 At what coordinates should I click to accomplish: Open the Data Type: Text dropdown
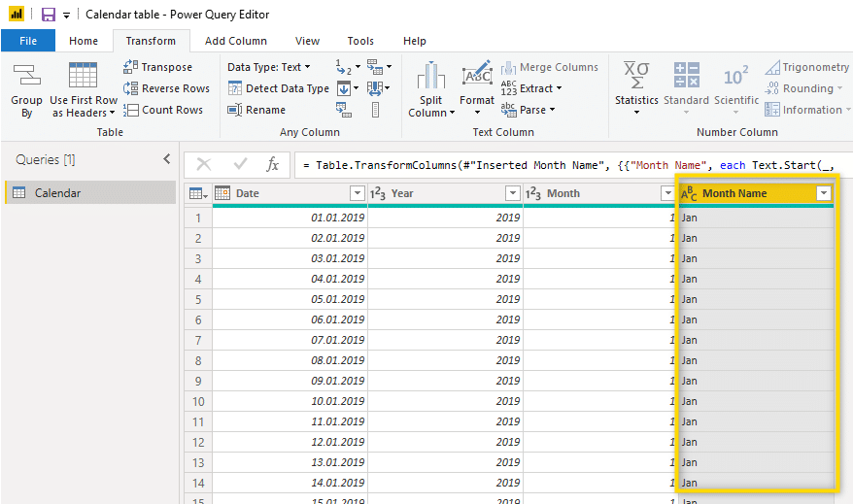coord(269,67)
